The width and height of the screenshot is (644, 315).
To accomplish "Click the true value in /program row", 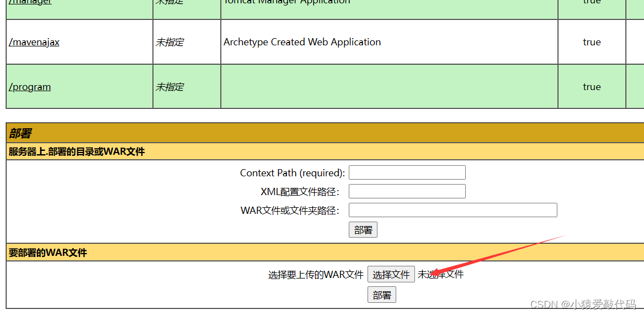I will click(592, 87).
